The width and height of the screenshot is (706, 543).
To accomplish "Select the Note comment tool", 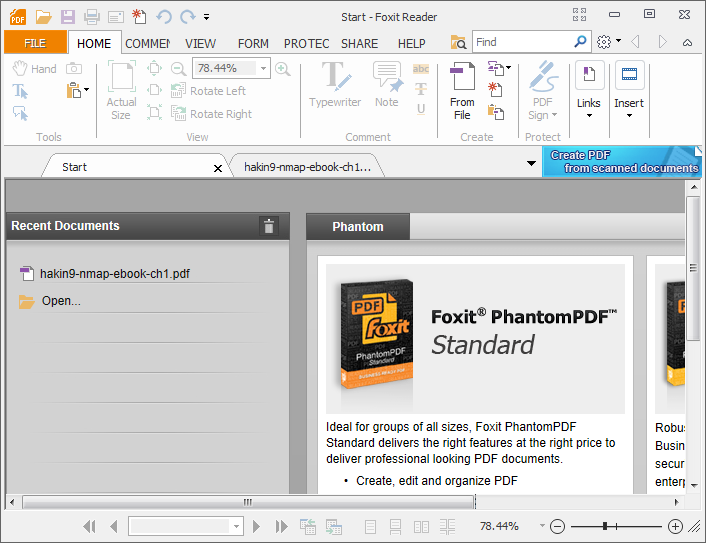I will pos(387,85).
